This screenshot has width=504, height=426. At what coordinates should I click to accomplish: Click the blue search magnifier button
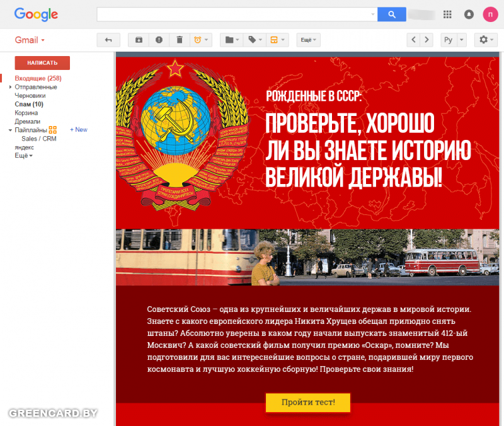click(x=391, y=14)
